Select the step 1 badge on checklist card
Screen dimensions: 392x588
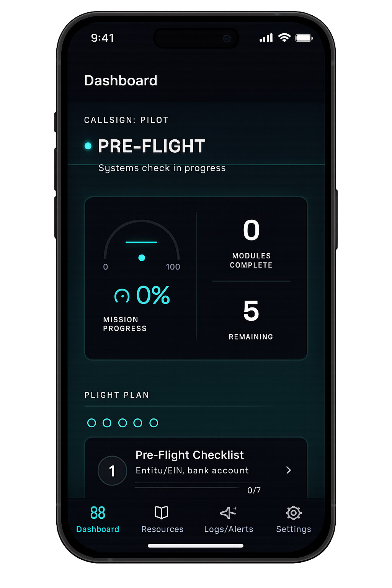[x=112, y=470]
